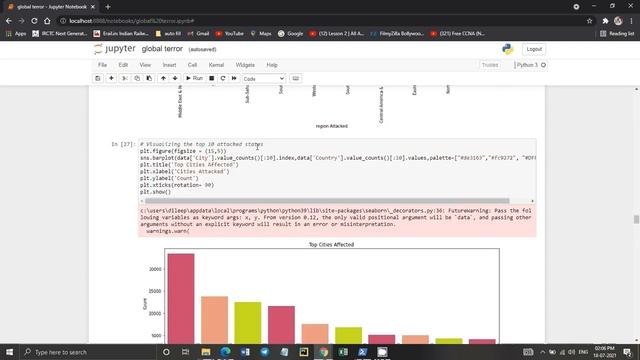
Task: Open Telegram from the taskbar
Action: point(264,352)
